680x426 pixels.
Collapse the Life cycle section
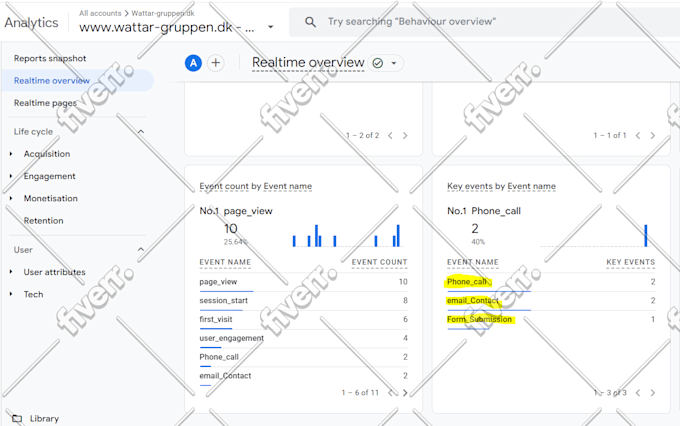coord(141,131)
